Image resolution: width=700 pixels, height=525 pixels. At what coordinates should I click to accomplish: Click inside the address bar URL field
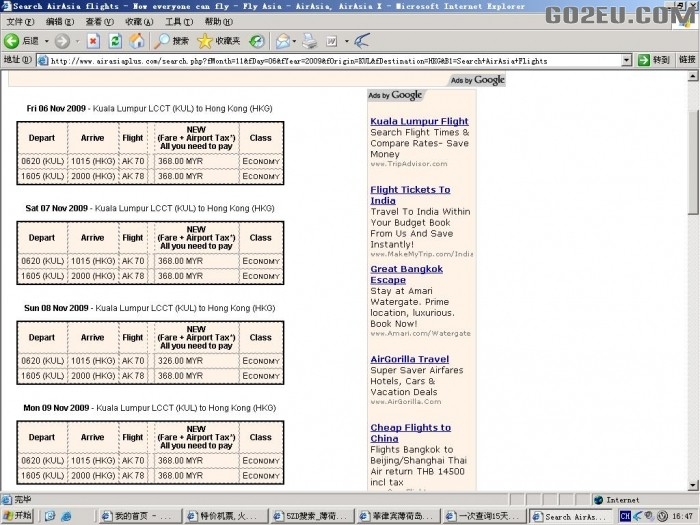[x=335, y=61]
